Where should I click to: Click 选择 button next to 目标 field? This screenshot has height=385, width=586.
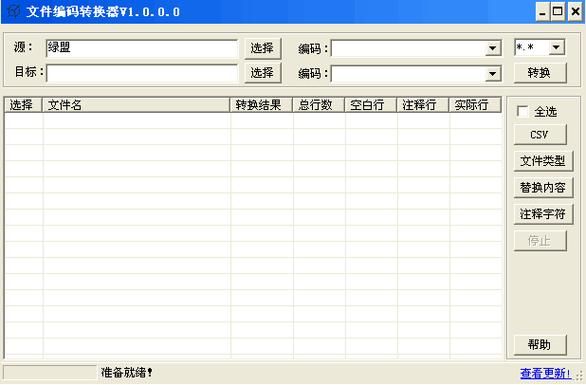(x=262, y=73)
